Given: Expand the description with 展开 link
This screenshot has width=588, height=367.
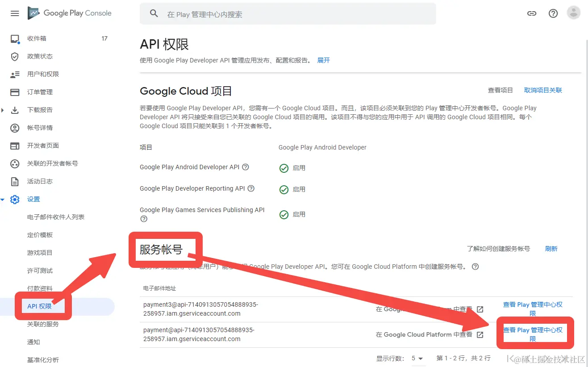Looking at the screenshot, I should coord(323,60).
